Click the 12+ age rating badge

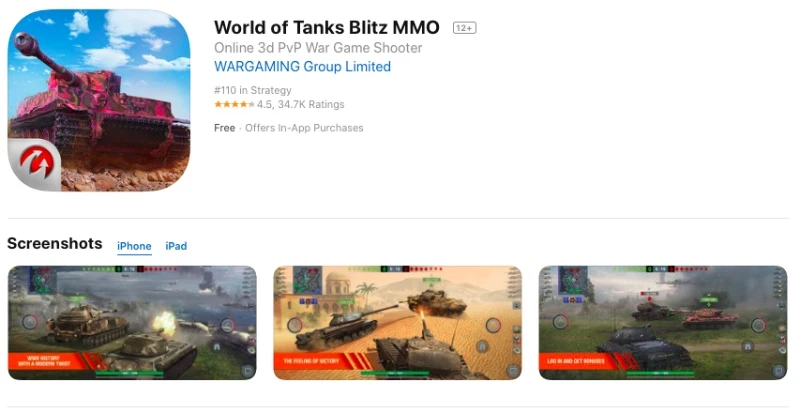click(464, 28)
